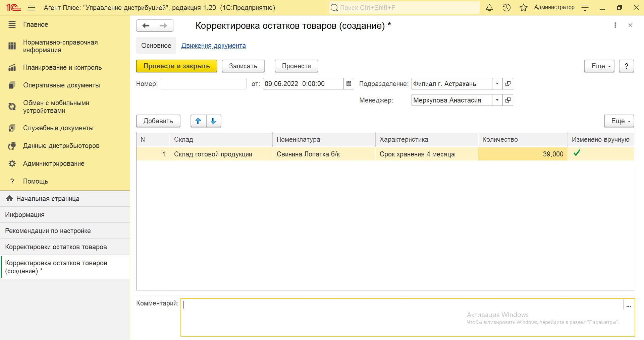Viewport: 644px width, 340px height.
Task: Close the document form tab
Action: pyautogui.click(x=630, y=25)
